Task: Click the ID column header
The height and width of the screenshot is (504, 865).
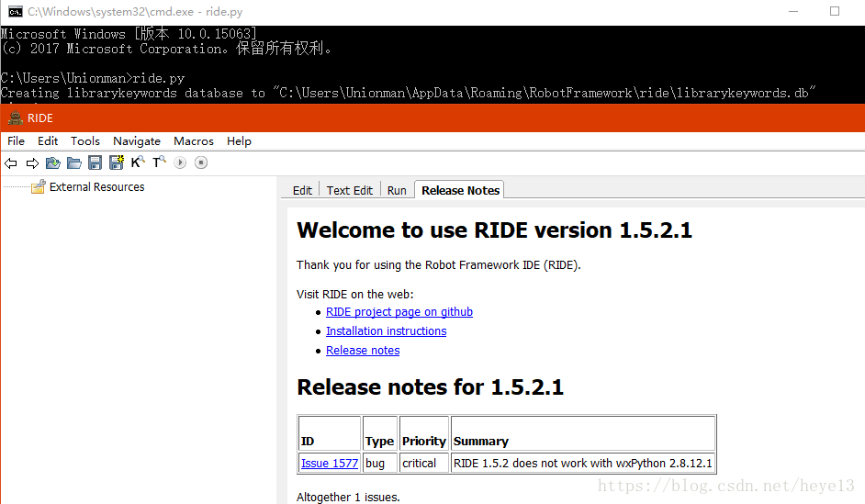Action: tap(330, 434)
